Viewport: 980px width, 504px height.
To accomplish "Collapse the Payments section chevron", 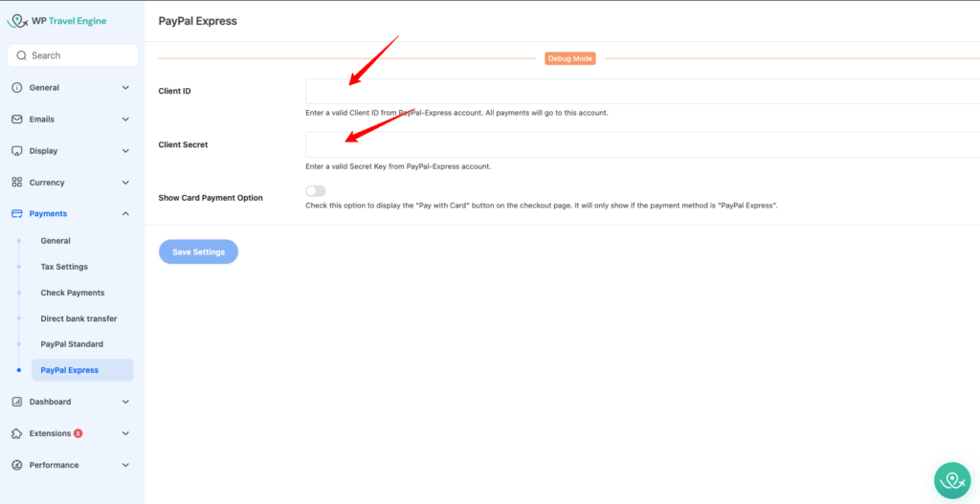I will (x=125, y=213).
